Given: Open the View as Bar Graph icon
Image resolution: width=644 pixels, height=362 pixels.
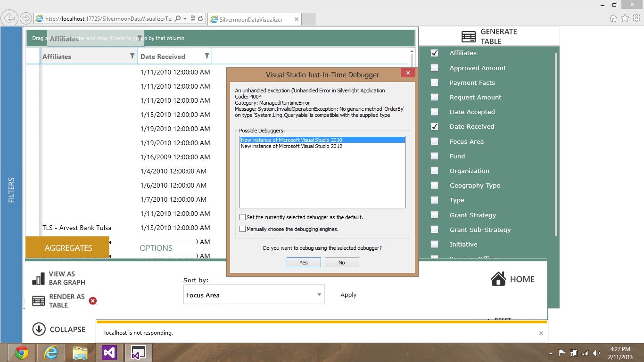Looking at the screenshot, I should 39,278.
